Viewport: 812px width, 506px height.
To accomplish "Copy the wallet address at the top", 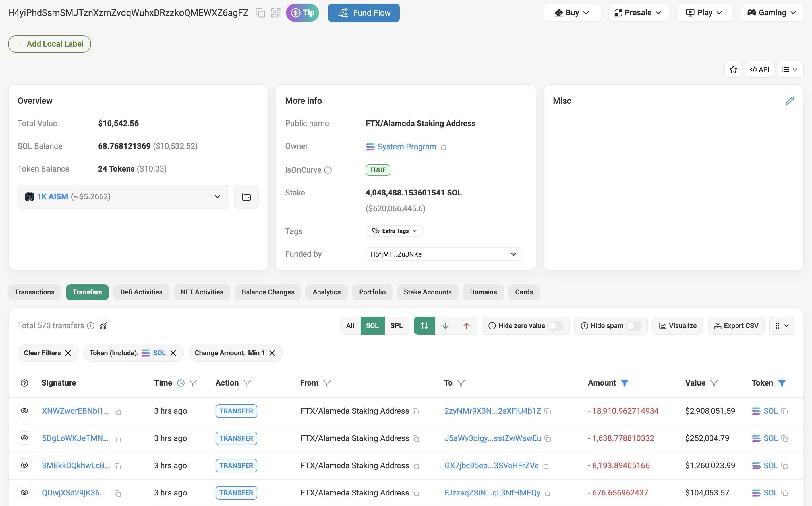I will tap(260, 13).
